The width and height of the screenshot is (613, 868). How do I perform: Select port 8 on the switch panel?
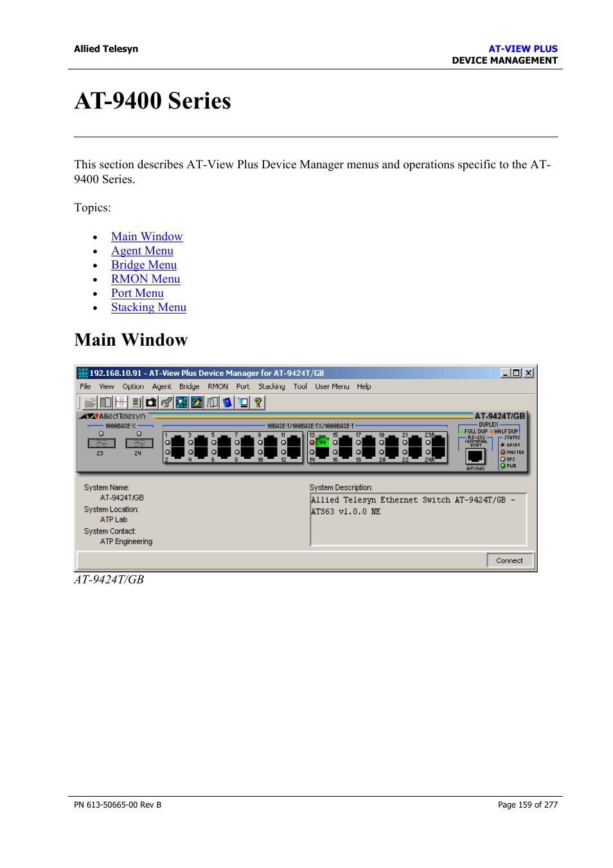click(247, 452)
